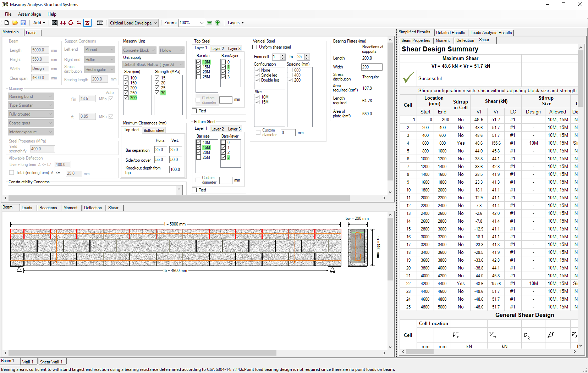Select the Shear Wall 1 bottom tab
Screen dimensions: 588x373
click(51, 362)
